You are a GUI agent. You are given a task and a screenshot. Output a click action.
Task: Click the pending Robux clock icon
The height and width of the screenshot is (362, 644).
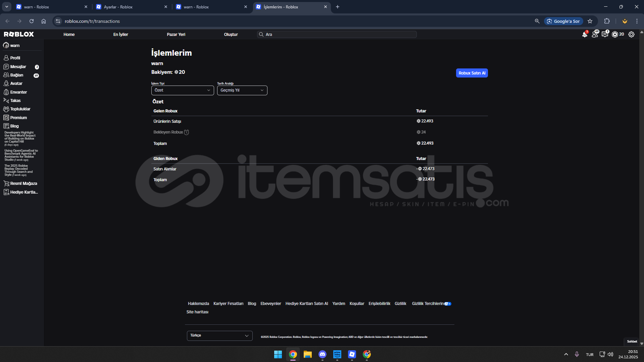pos(187,132)
